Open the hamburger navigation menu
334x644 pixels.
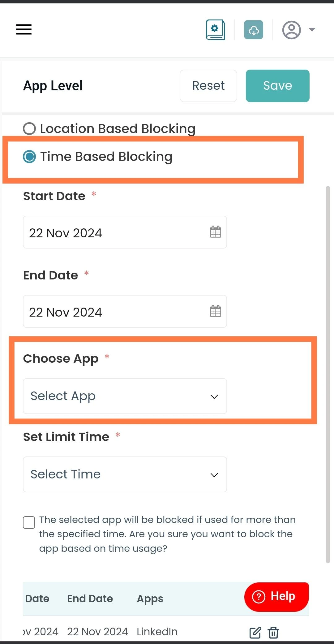click(x=24, y=30)
